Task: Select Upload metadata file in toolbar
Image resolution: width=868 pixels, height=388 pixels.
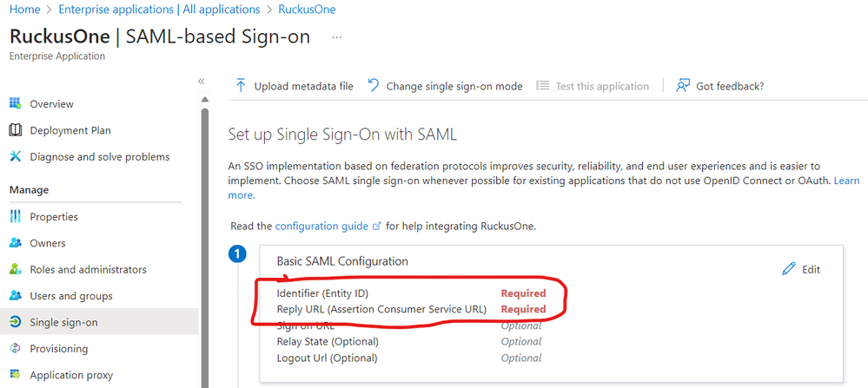Action: click(x=295, y=86)
